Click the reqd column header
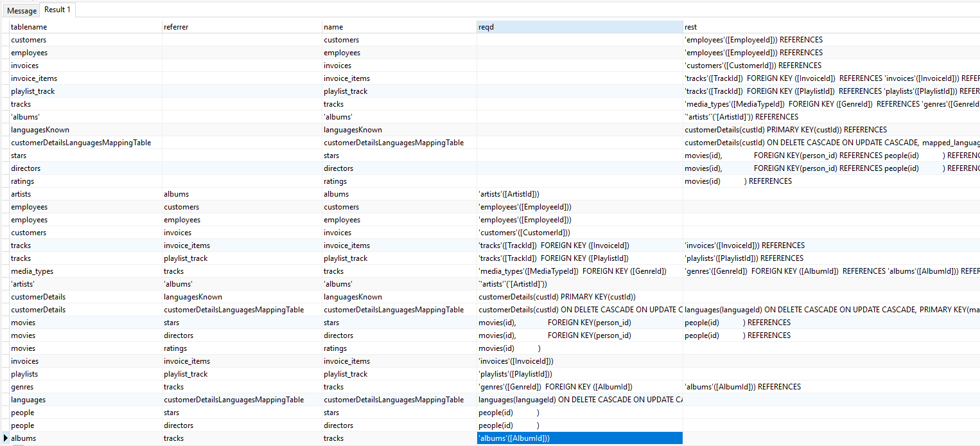 click(579, 27)
